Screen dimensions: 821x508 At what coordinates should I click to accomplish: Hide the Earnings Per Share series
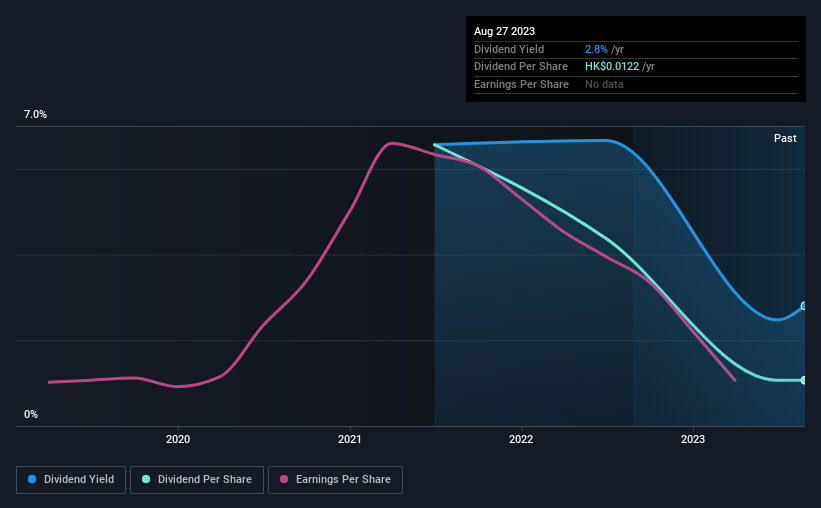click(337, 480)
